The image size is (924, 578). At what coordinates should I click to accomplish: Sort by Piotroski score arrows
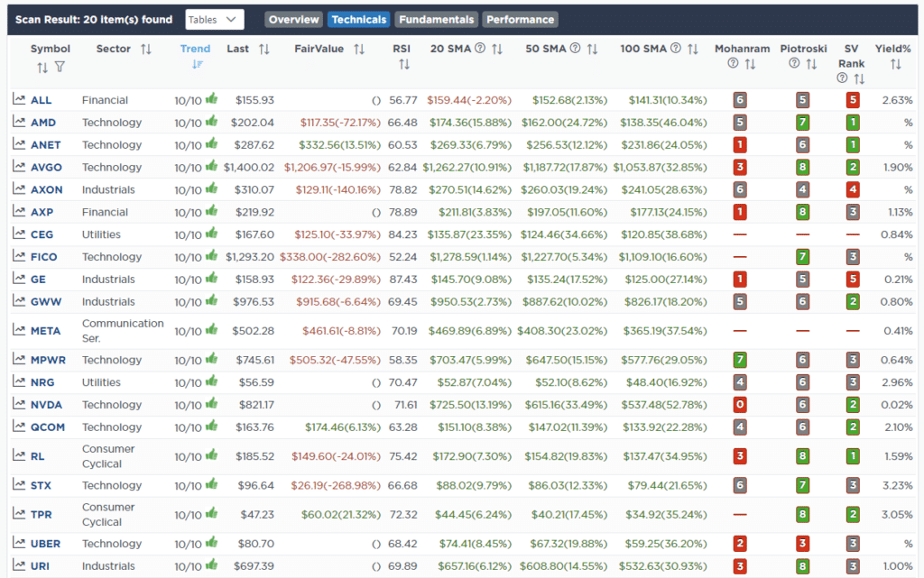[x=811, y=64]
